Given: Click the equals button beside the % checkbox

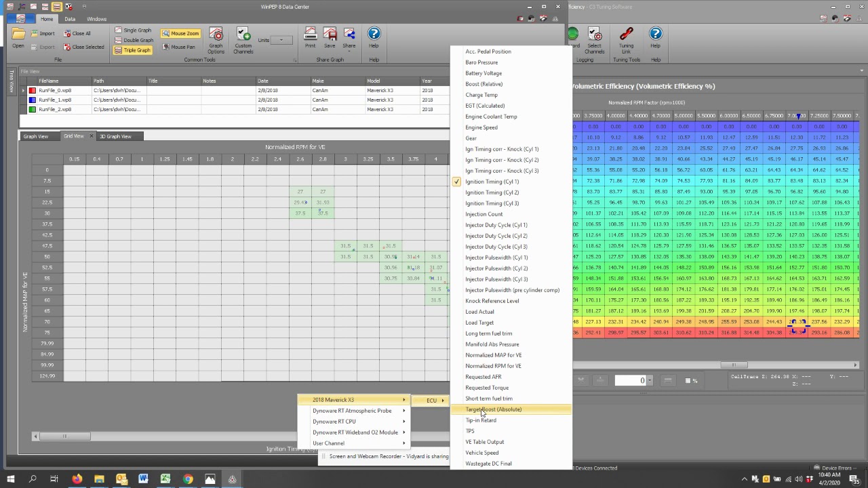Looking at the screenshot, I should click(667, 380).
